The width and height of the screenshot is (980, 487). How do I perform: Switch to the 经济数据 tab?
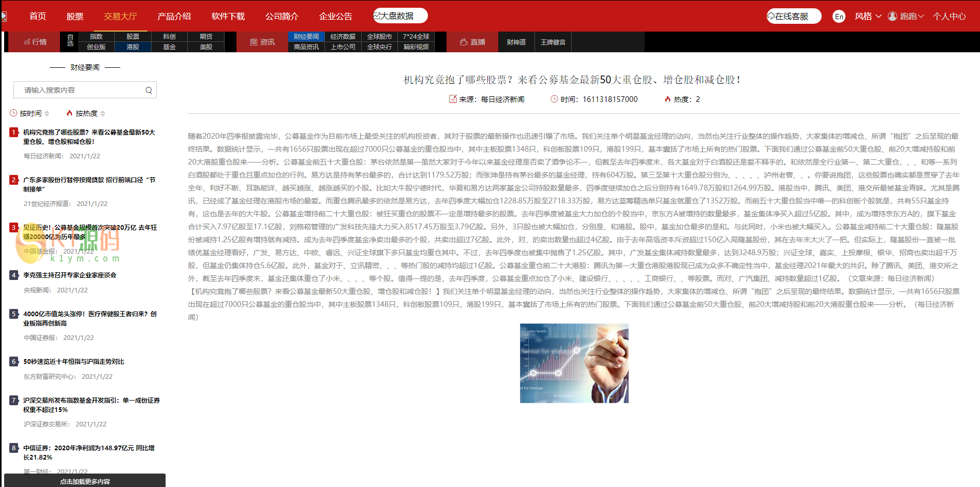(x=343, y=37)
